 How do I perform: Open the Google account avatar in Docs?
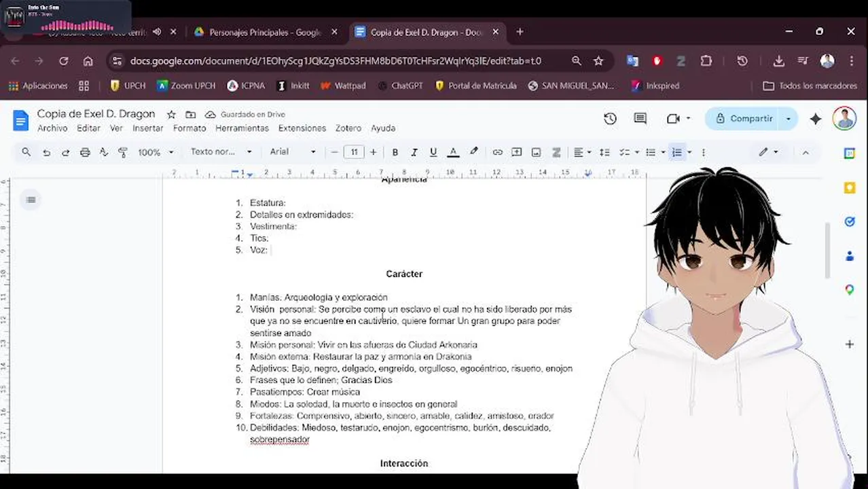tap(844, 118)
